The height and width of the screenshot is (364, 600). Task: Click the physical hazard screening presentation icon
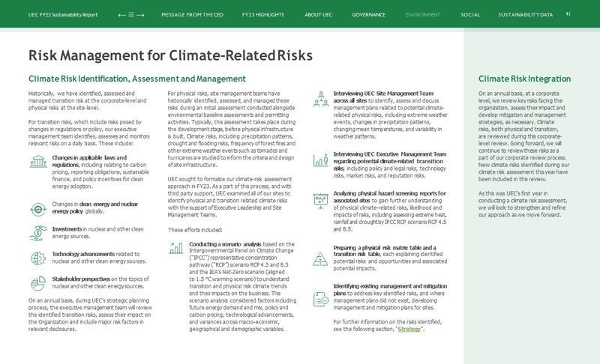pos(320,200)
